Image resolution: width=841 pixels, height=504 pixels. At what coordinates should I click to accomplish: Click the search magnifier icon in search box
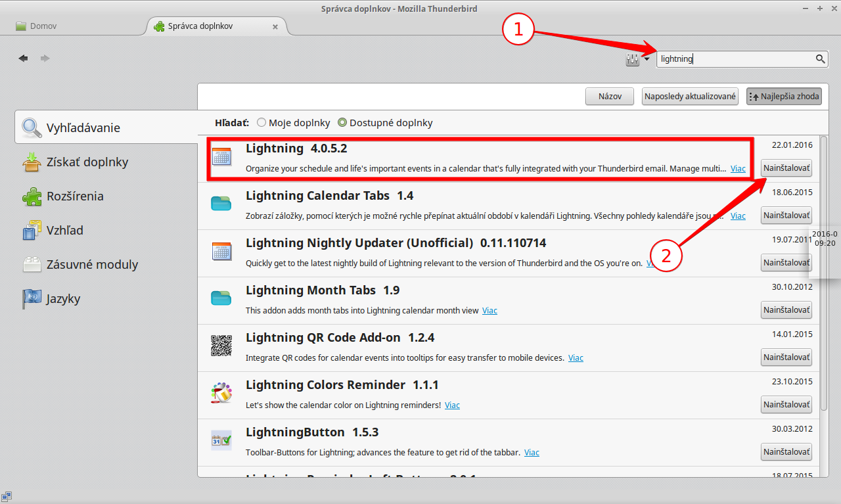[x=821, y=59]
